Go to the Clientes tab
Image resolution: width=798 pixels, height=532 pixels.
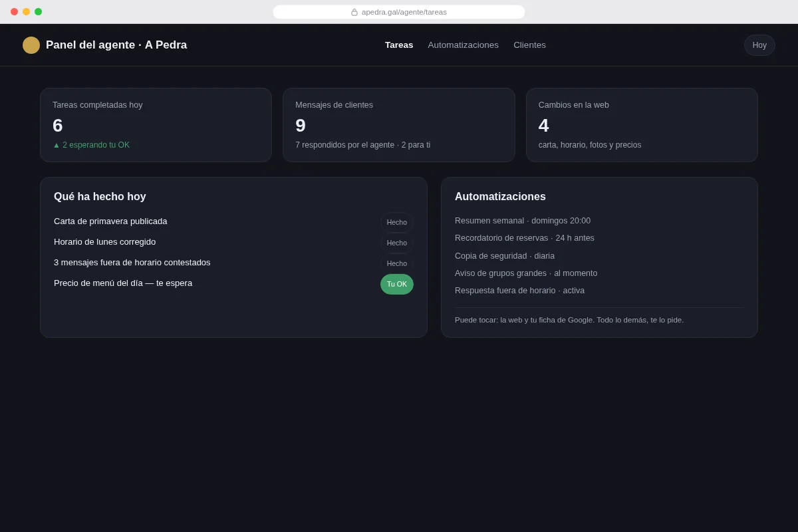click(x=529, y=45)
